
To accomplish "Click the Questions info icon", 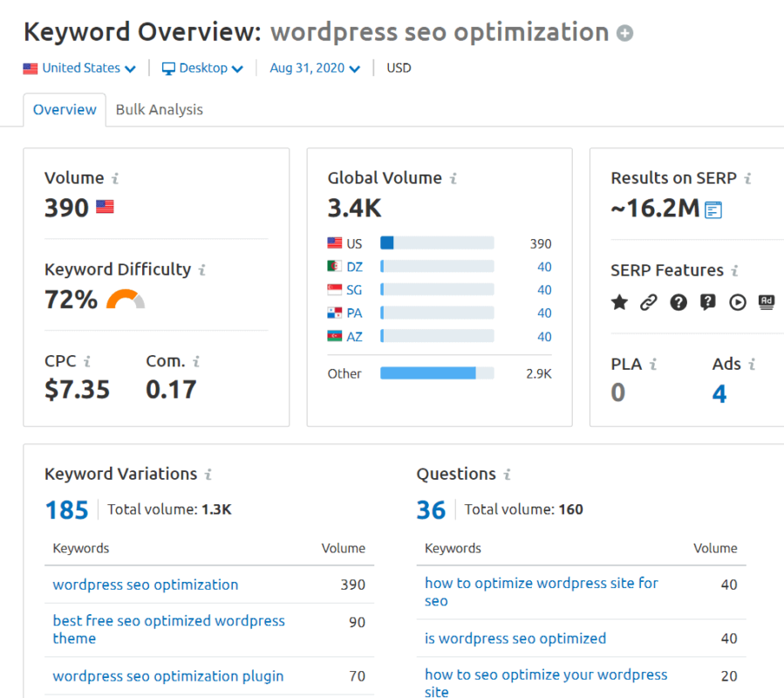I will tap(507, 474).
